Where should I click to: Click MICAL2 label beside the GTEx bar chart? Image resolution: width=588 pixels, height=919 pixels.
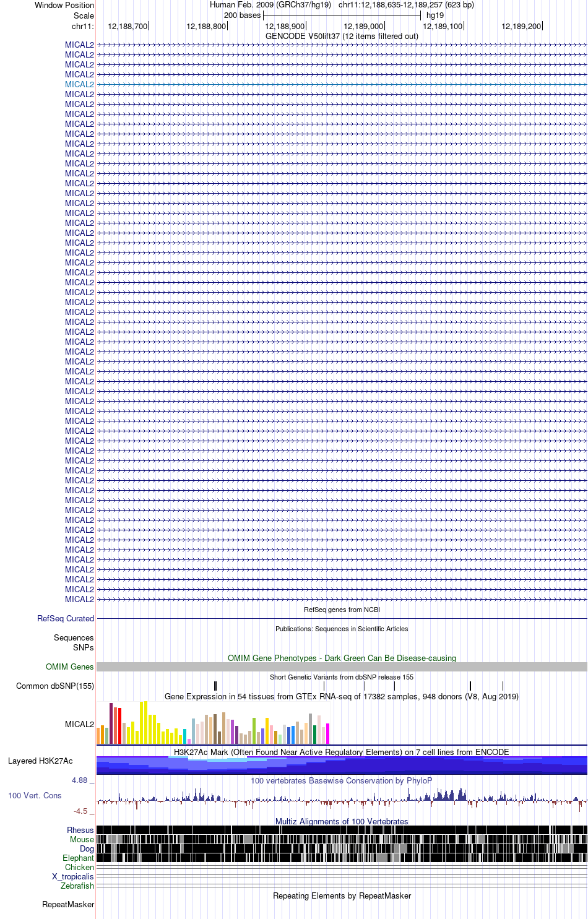(79, 724)
